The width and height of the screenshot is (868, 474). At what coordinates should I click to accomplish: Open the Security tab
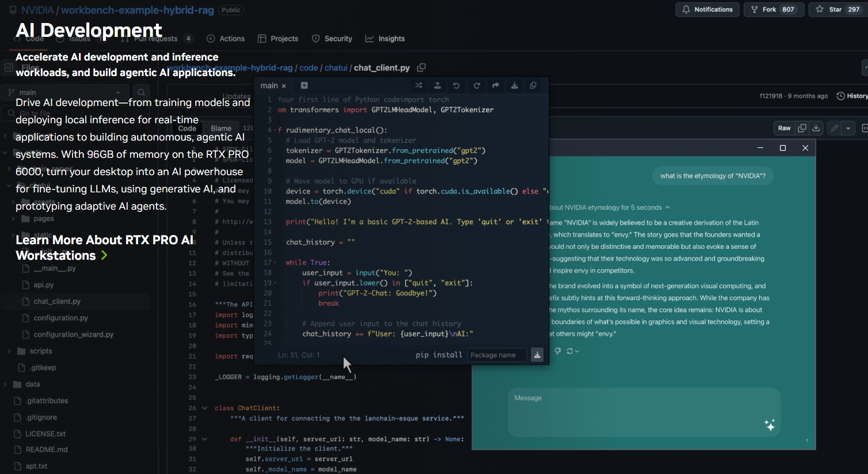[x=332, y=39]
